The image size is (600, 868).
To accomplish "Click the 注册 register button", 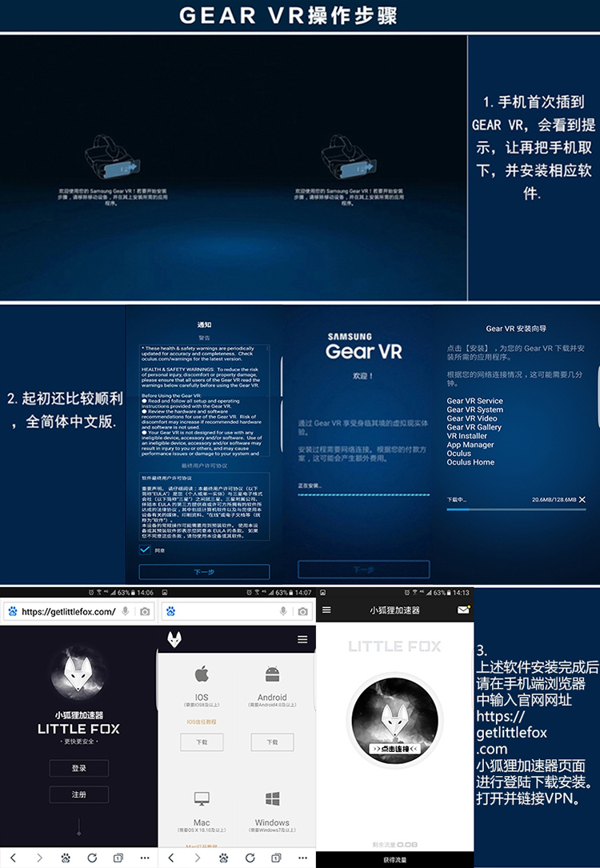I will [78, 794].
